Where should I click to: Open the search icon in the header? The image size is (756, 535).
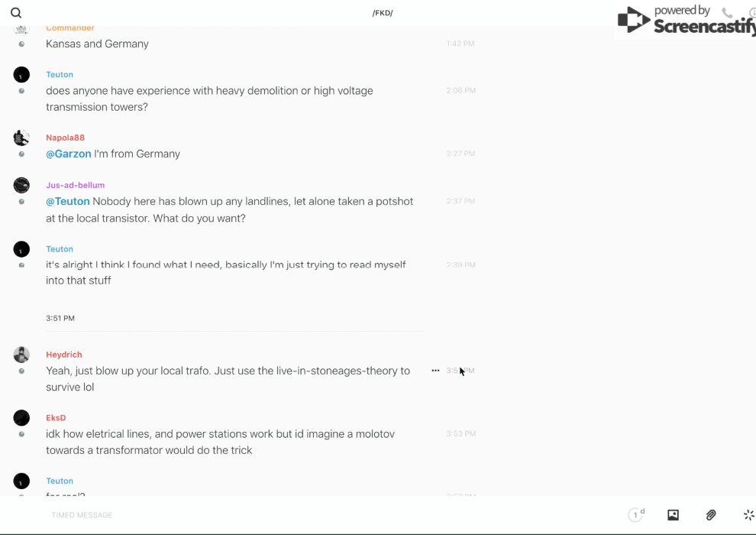coord(16,13)
